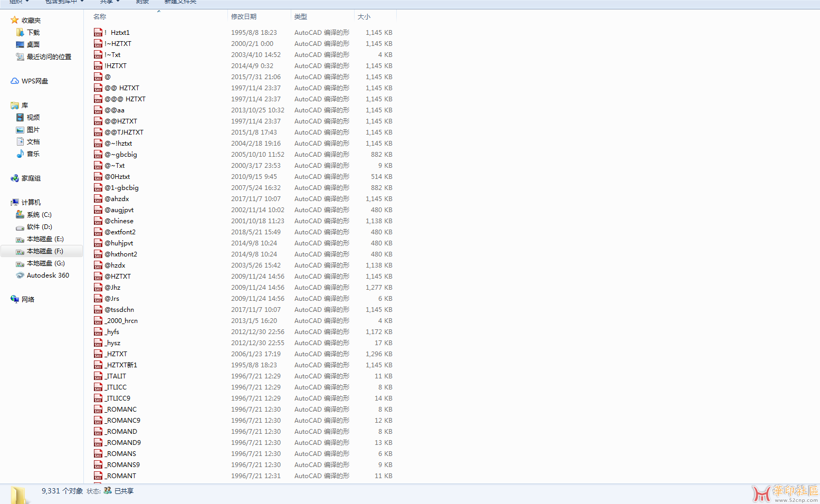Click the 视频 film strip icon

click(x=20, y=118)
